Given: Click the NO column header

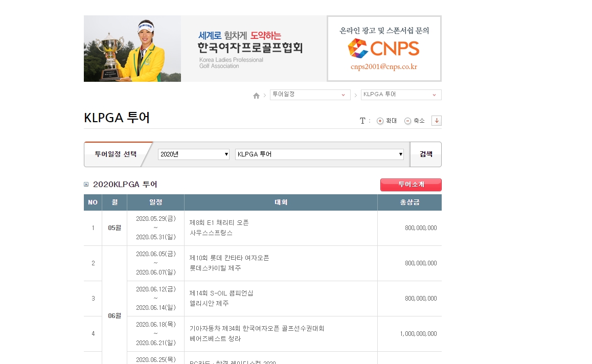Looking at the screenshot, I should pyautogui.click(x=93, y=202).
